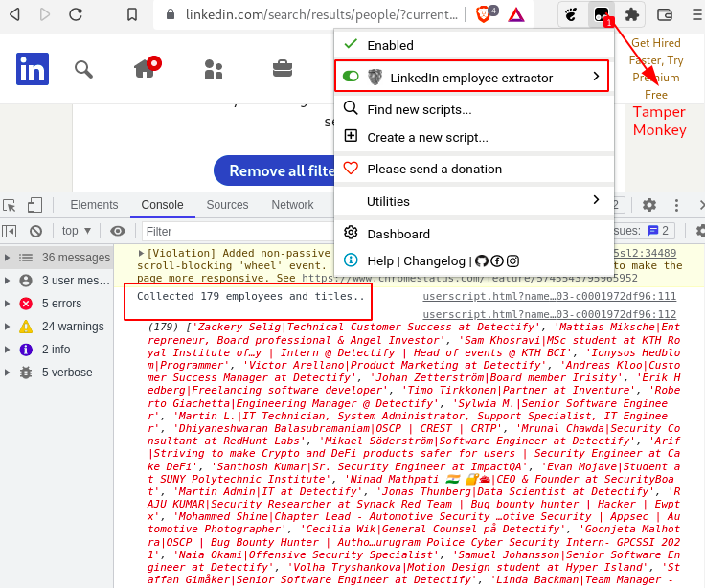The width and height of the screenshot is (705, 588).
Task: Expand the 24 warnings group
Action: click(8, 327)
